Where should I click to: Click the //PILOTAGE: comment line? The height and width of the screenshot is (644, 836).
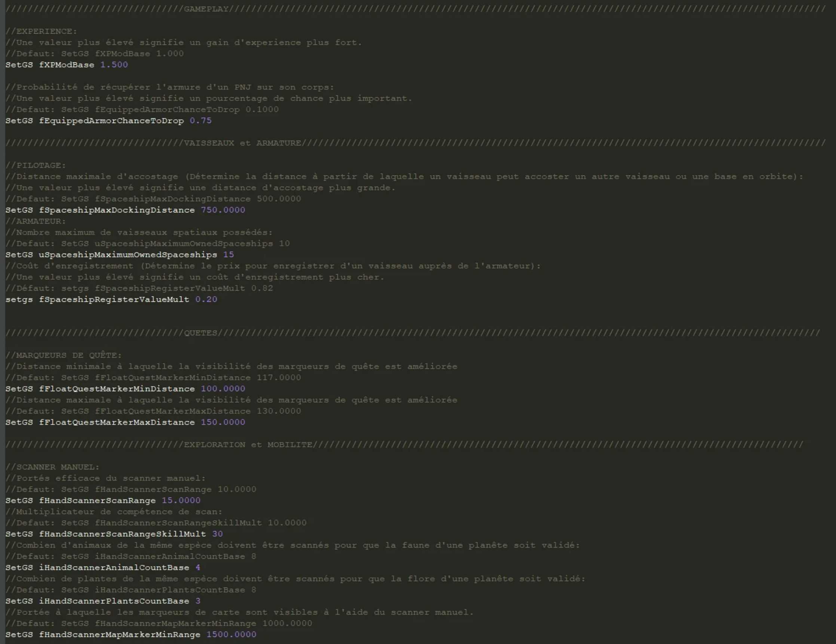pyautogui.click(x=36, y=165)
